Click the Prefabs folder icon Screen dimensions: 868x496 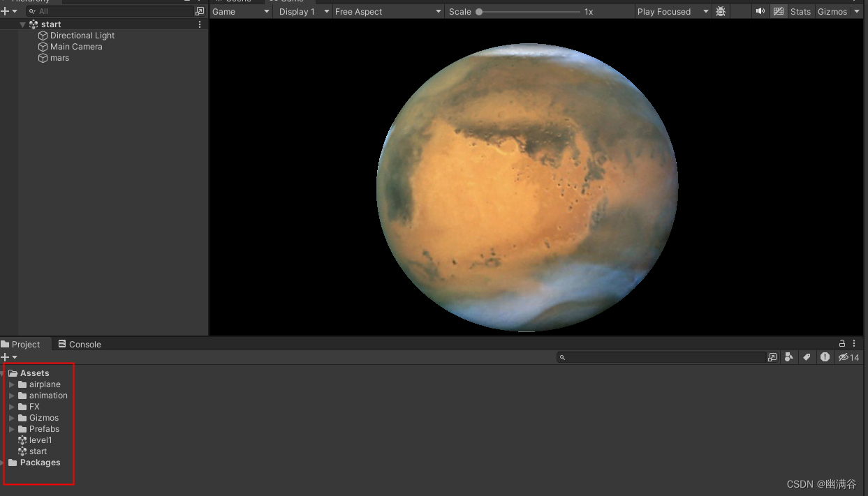click(22, 429)
